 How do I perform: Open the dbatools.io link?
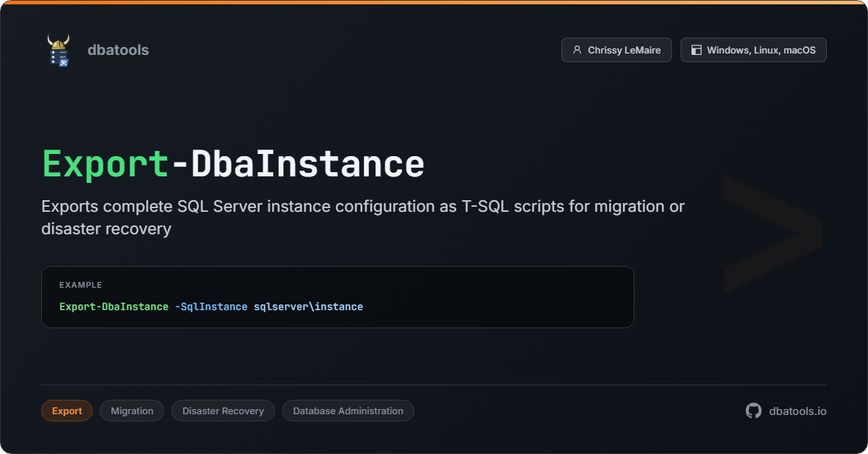798,411
